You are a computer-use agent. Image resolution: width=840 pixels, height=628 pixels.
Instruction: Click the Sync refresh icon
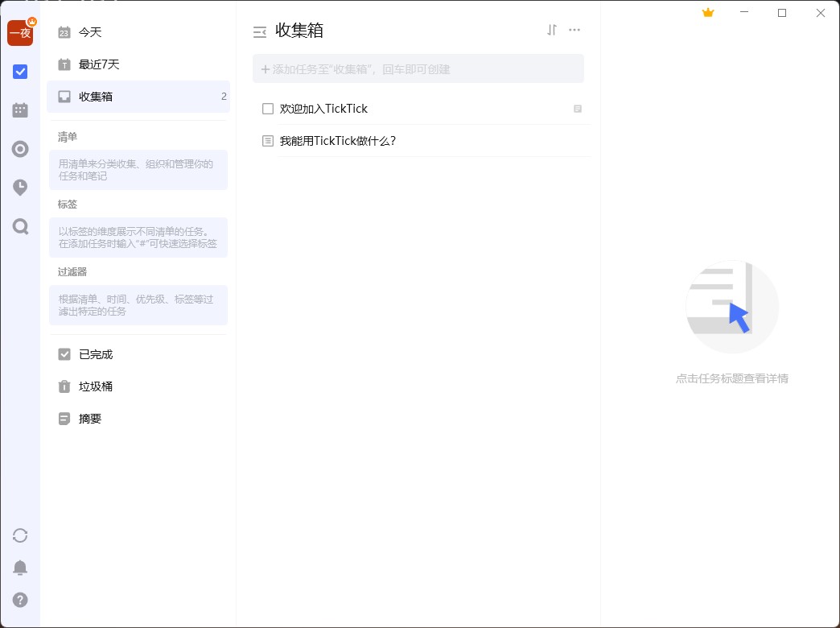coord(20,535)
